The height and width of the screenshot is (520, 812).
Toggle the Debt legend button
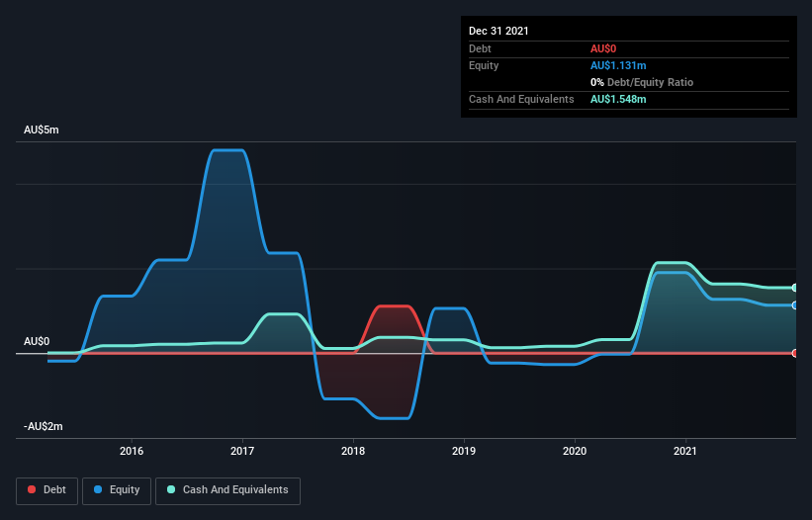coord(47,490)
